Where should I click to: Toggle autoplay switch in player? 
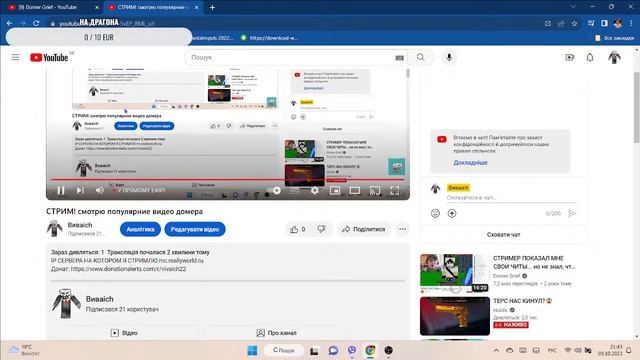[x=274, y=190]
